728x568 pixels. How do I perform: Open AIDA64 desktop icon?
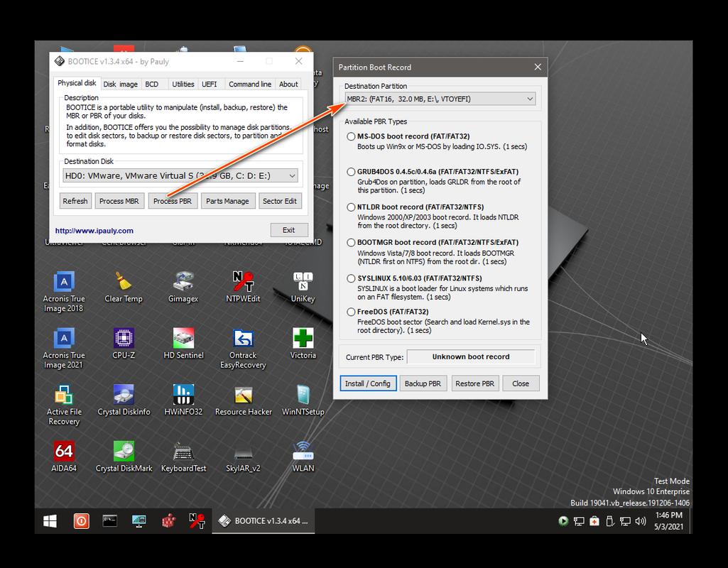pos(64,457)
